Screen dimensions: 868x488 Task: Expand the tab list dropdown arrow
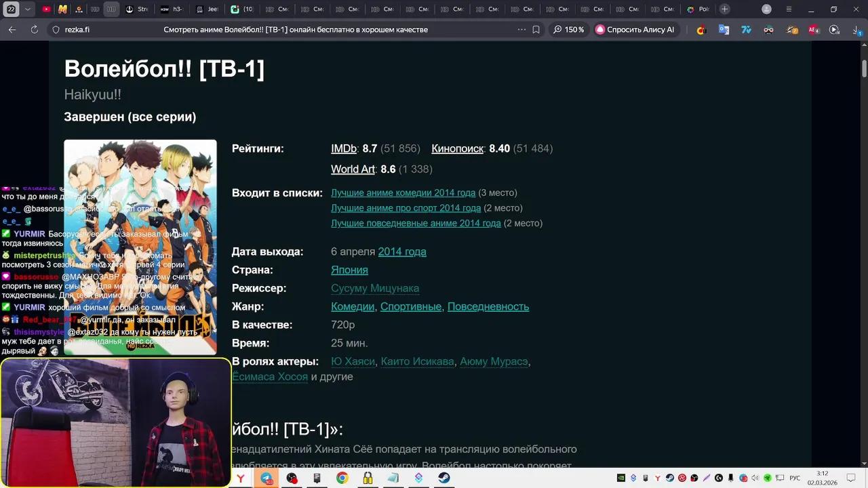click(x=27, y=9)
